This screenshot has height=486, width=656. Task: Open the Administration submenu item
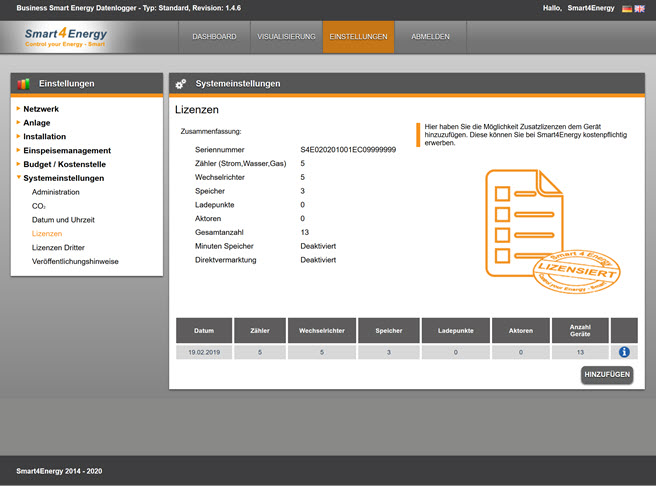(56, 192)
